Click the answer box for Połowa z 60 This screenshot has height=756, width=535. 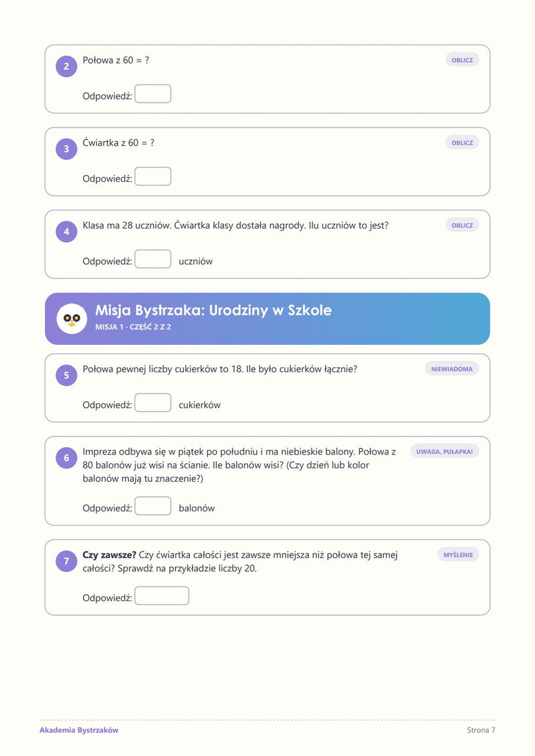tap(153, 94)
